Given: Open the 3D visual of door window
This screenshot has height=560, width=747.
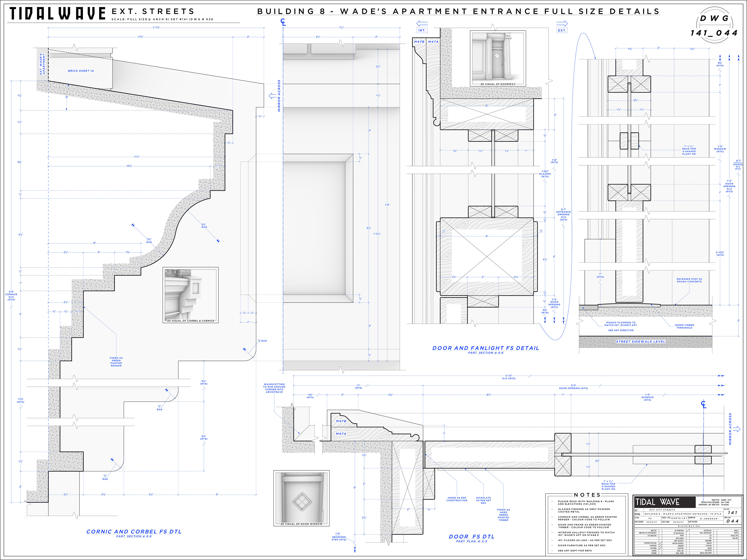Looking at the screenshot, I should (x=301, y=498).
